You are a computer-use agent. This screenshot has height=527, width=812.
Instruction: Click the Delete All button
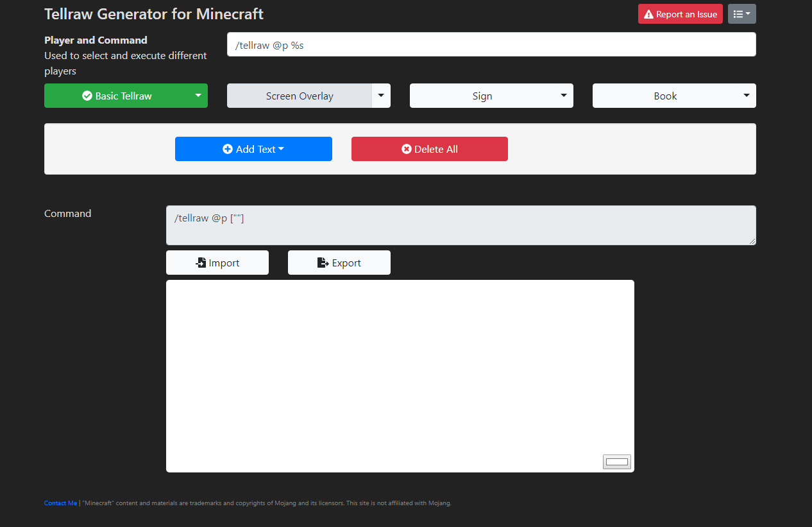pyautogui.click(x=430, y=149)
